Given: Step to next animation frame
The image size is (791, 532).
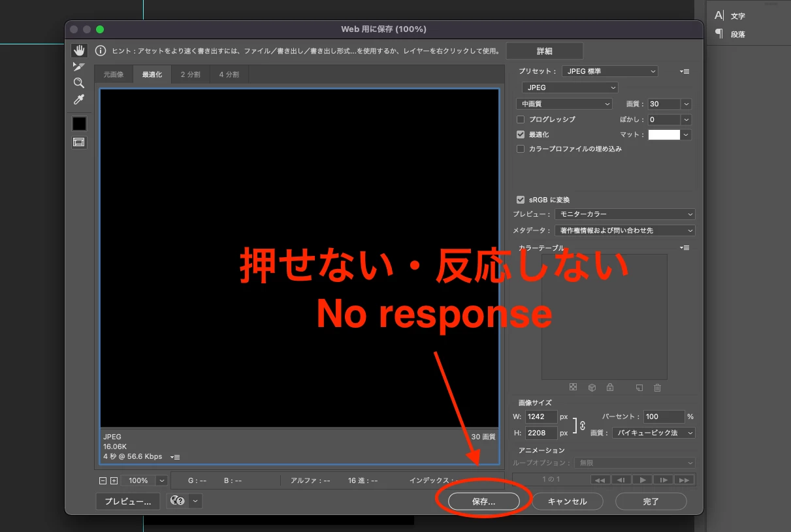Looking at the screenshot, I should click(663, 480).
